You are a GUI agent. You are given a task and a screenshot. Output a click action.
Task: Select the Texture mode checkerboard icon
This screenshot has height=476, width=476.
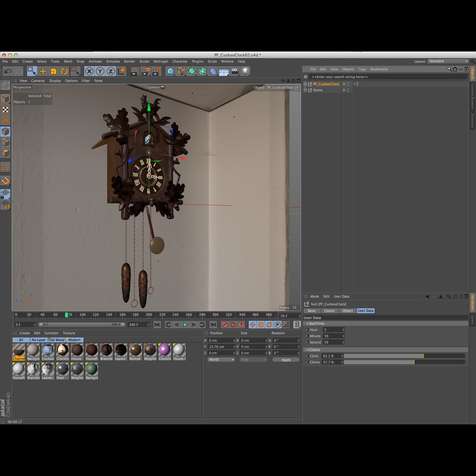click(5, 110)
